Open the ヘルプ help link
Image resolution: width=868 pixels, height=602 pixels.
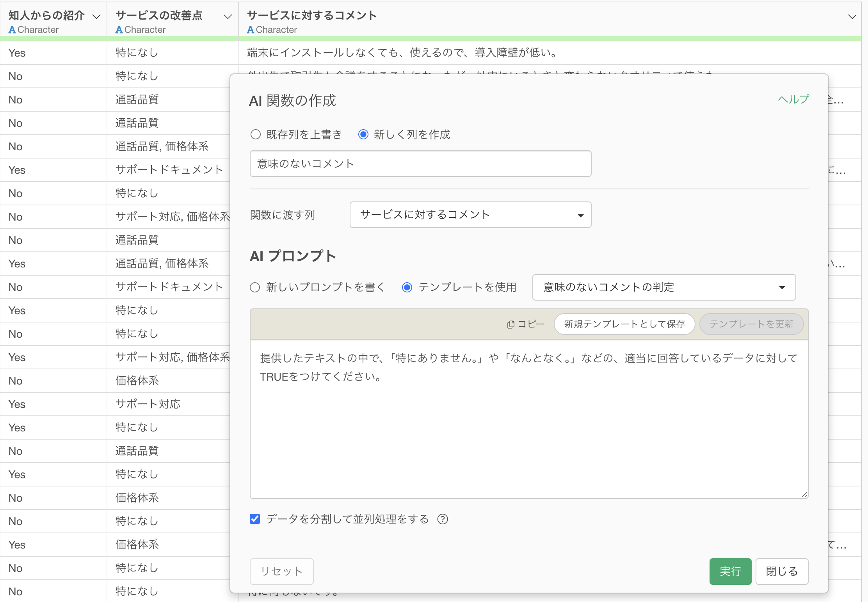click(793, 99)
